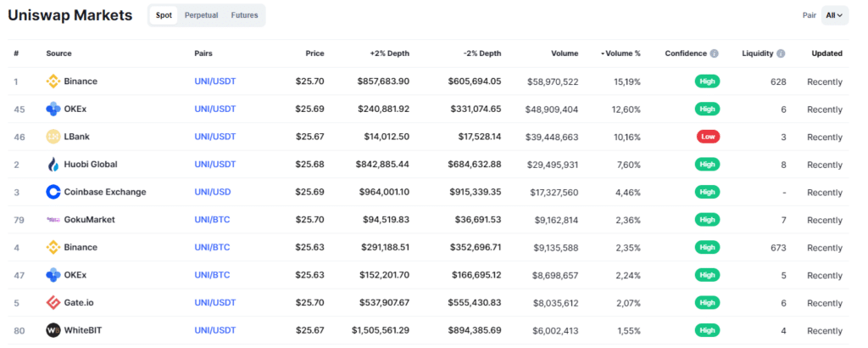Image resolution: width=868 pixels, height=348 pixels.
Task: Click the WhiteBIT logo icon
Action: point(53,329)
